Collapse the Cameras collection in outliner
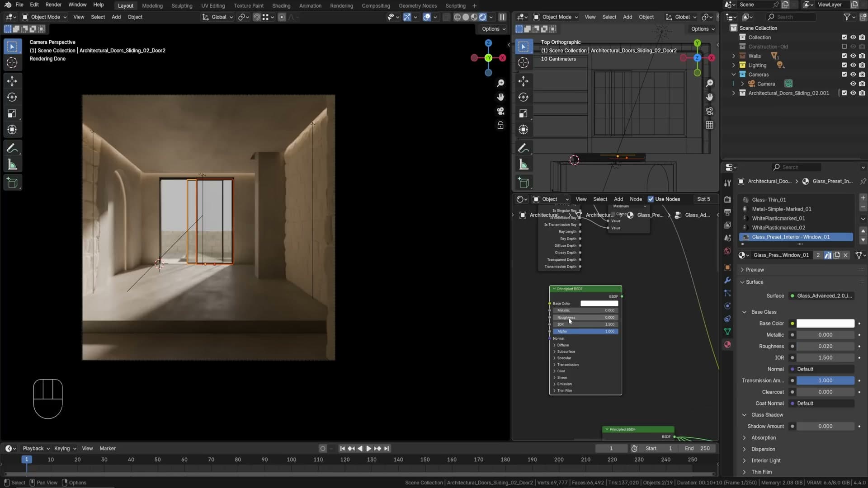Viewport: 868px width, 488px height. pyautogui.click(x=734, y=74)
